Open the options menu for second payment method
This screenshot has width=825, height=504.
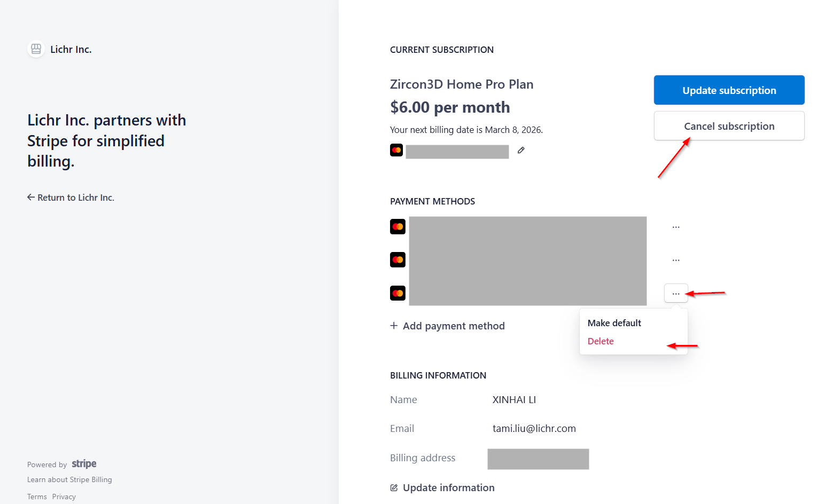point(676,260)
